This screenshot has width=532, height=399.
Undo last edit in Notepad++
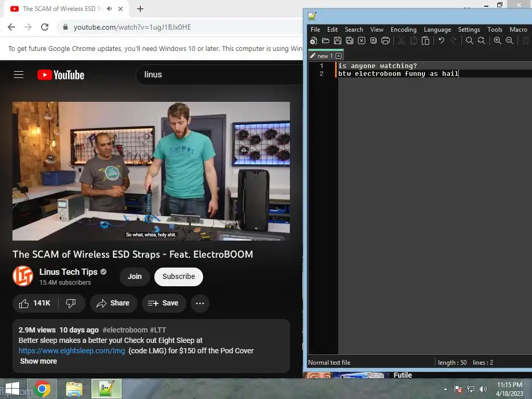(x=441, y=41)
